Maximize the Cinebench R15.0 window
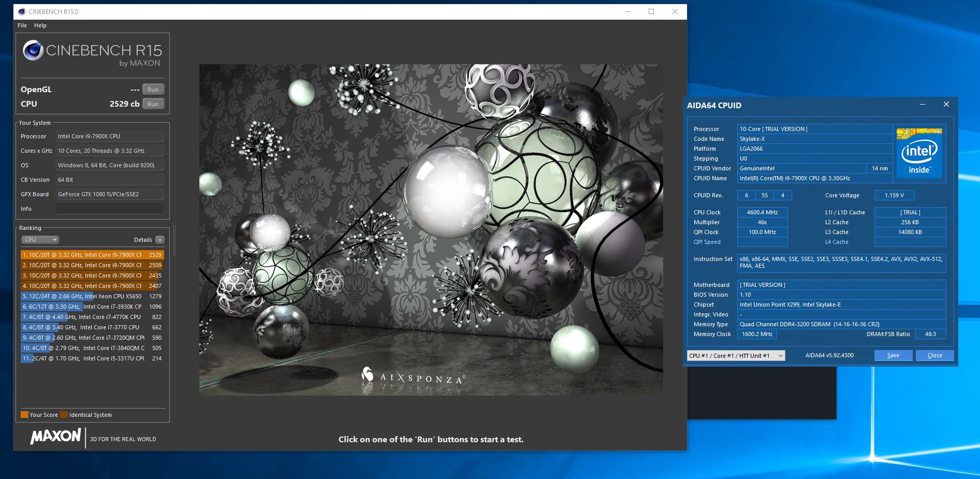Viewport: 980px width, 479px height. [651, 11]
